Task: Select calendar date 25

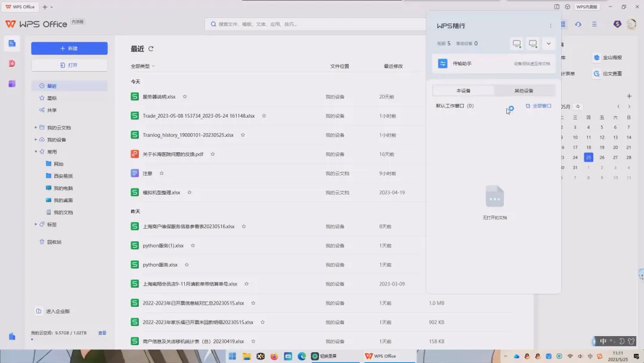Action: (589, 158)
